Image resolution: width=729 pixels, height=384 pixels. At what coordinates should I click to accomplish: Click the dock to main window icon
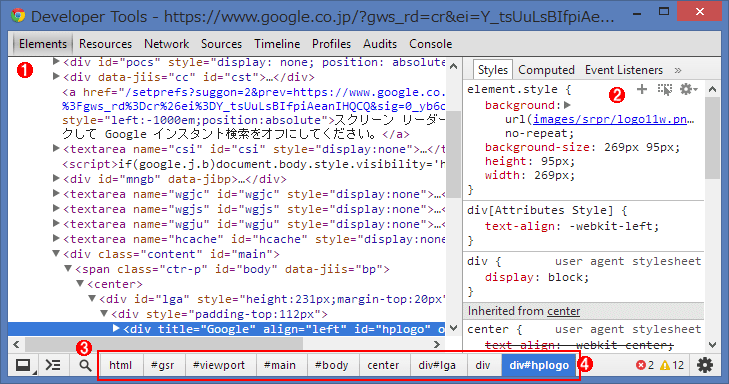pyautogui.click(x=23, y=365)
